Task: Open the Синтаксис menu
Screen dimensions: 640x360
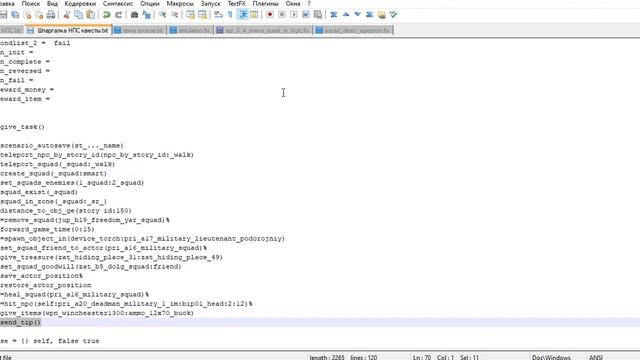Action: (x=118, y=4)
